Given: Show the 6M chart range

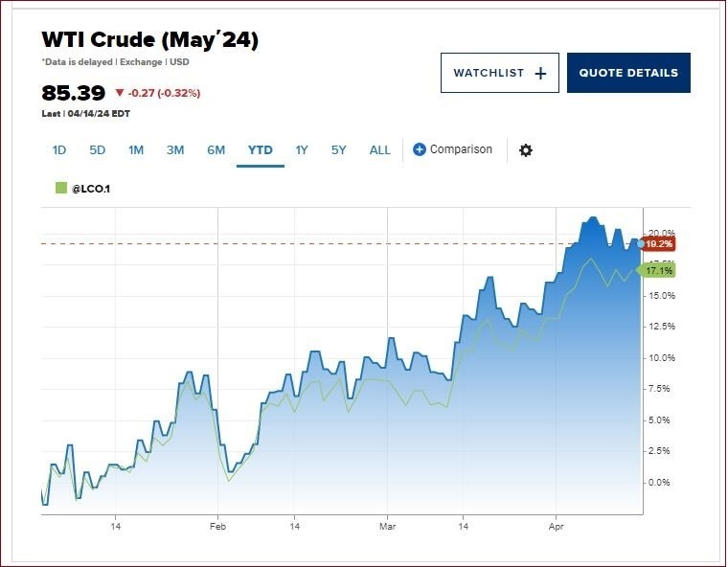Looking at the screenshot, I should tap(216, 150).
